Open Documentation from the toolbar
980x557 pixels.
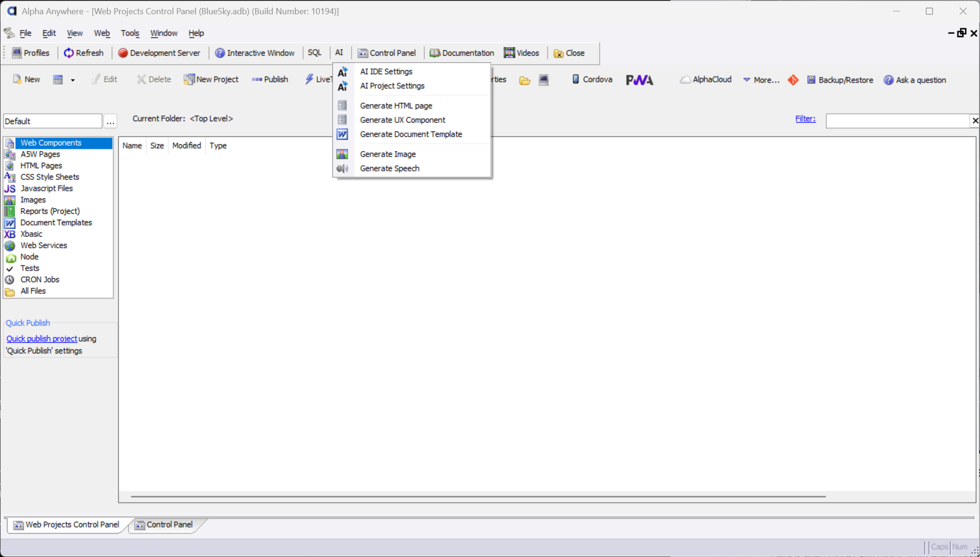(x=462, y=53)
